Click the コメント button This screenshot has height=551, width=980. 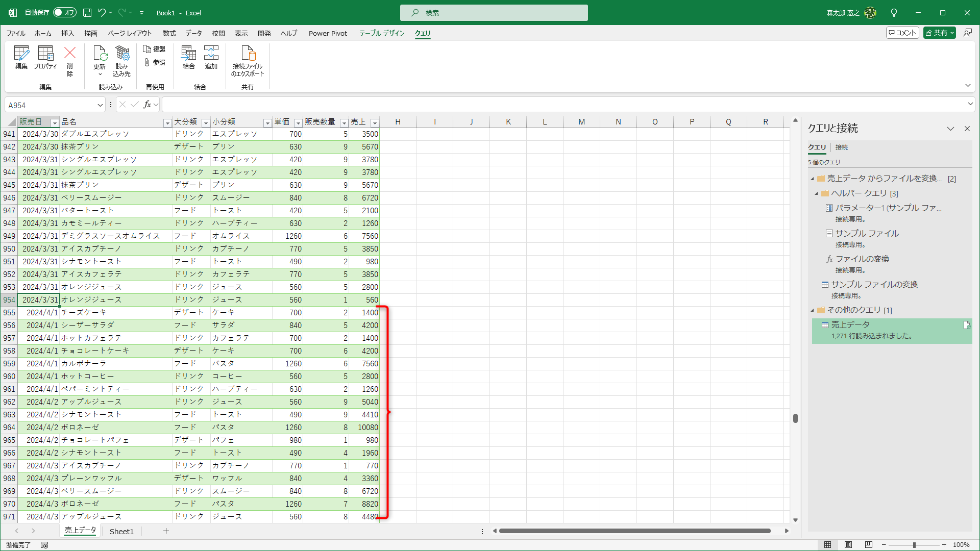click(902, 33)
